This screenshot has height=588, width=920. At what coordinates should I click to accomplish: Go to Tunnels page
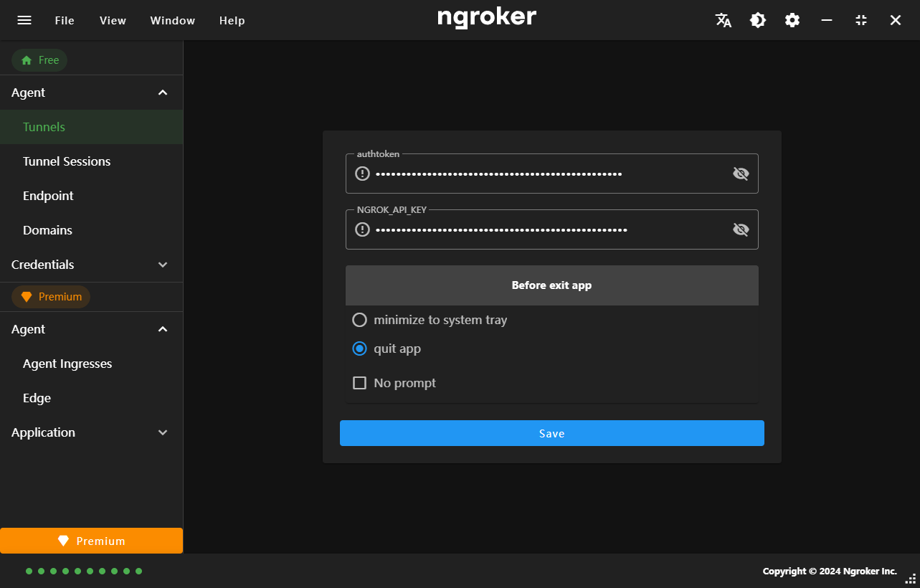coord(91,127)
